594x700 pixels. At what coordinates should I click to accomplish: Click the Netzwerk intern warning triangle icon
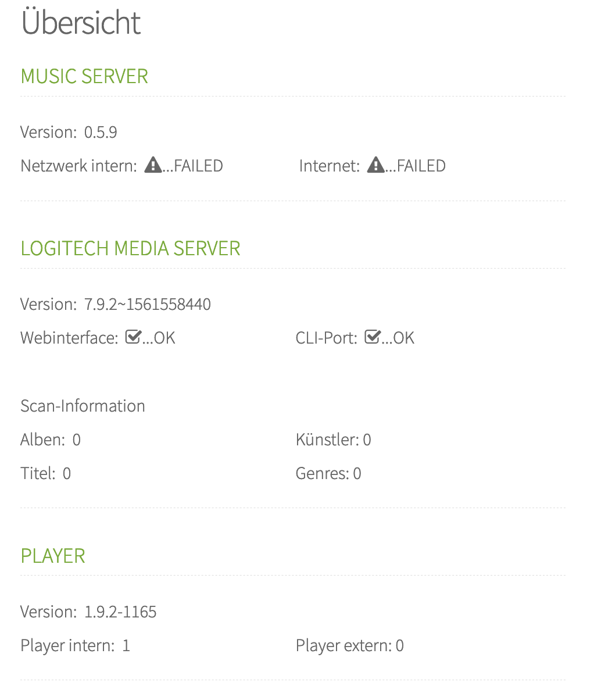(x=153, y=166)
